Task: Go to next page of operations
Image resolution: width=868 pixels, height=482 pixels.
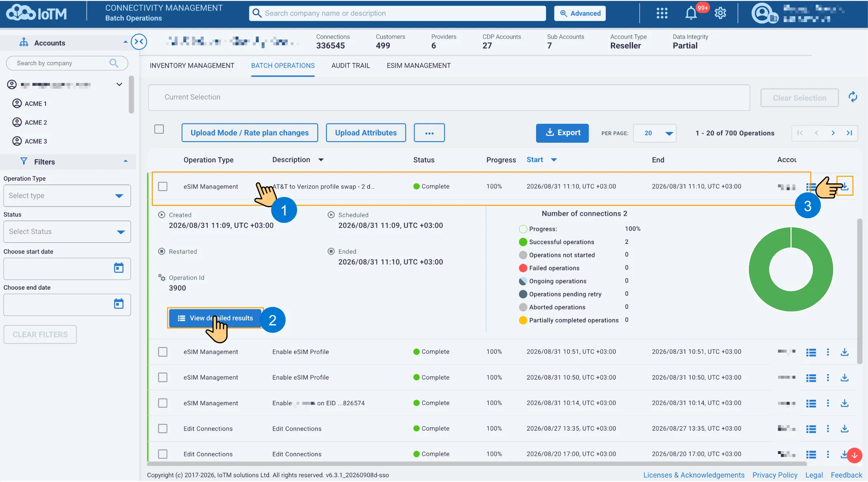Action: pos(833,133)
